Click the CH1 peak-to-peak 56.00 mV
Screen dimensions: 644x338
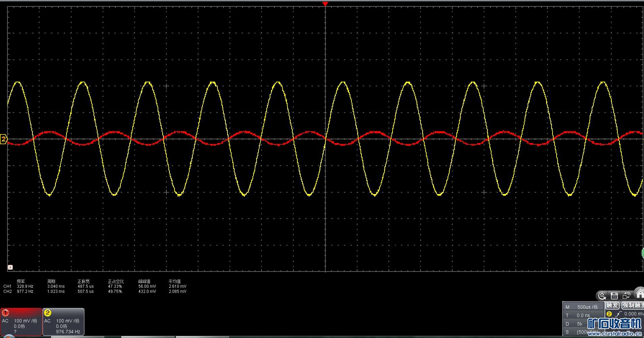pyautogui.click(x=147, y=286)
